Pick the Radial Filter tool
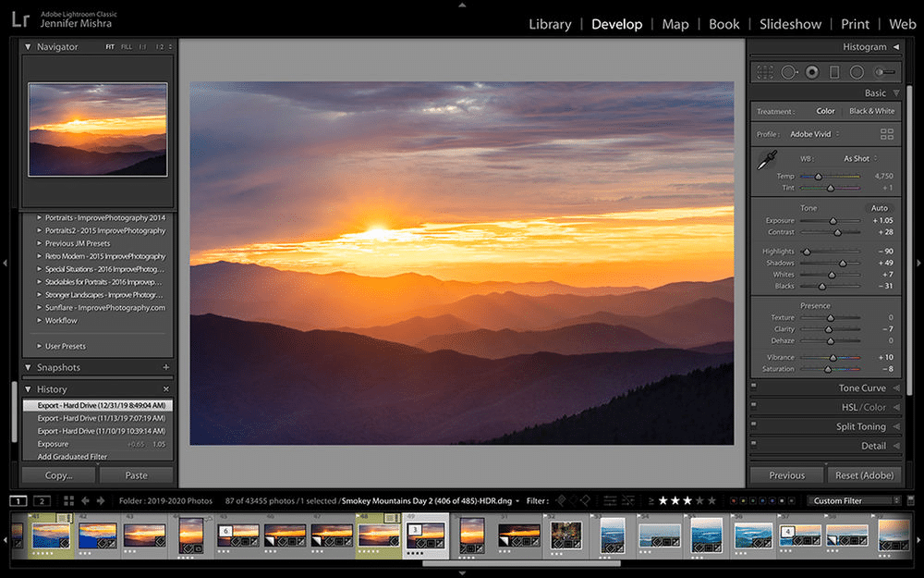The image size is (924, 578). pyautogui.click(x=857, y=71)
